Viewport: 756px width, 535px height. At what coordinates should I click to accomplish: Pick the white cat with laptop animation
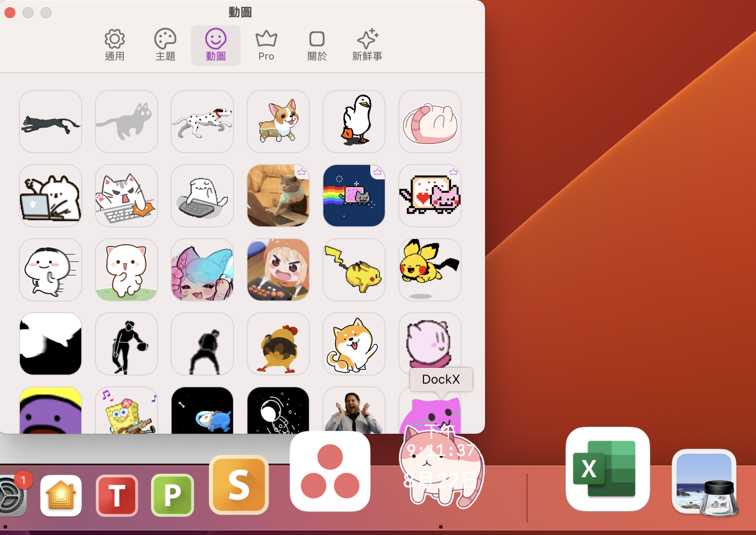(x=51, y=196)
